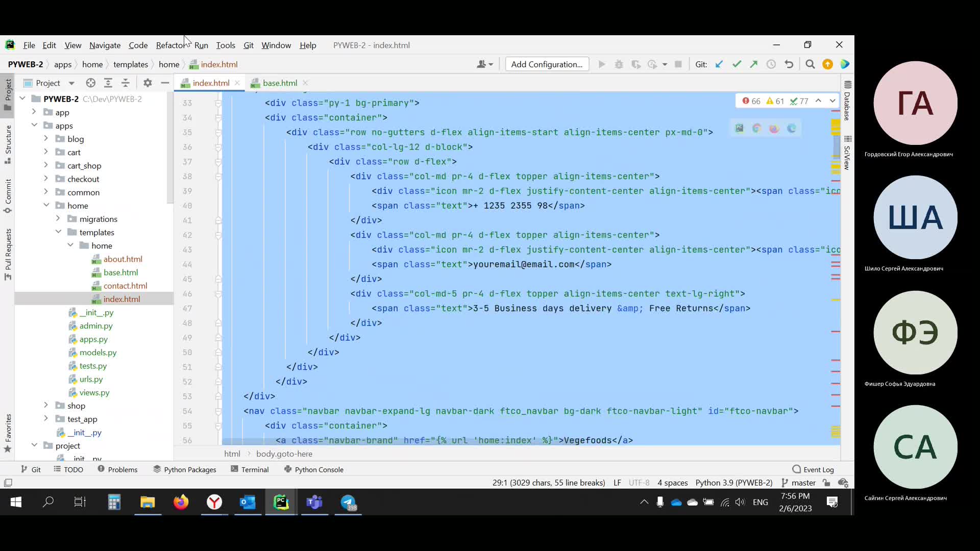Collapse the apps folder in tree
Image resolution: width=980 pixels, height=551 pixels.
34,125
